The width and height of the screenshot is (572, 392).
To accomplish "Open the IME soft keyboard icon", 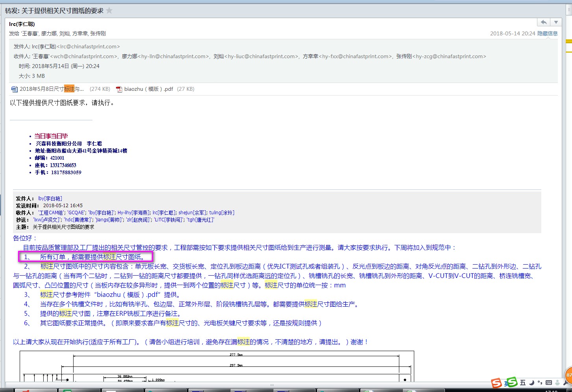I will pyautogui.click(x=548, y=383).
